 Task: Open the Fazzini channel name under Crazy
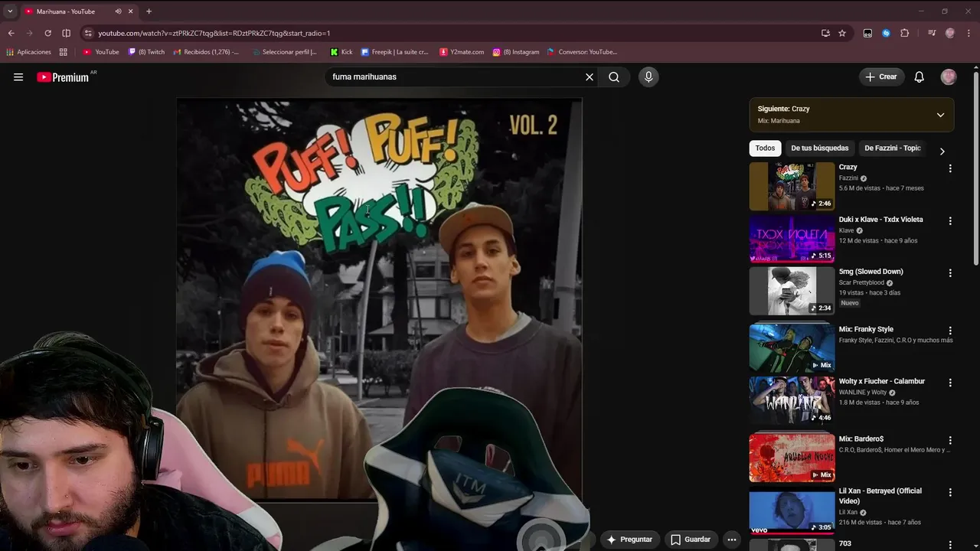tap(848, 178)
